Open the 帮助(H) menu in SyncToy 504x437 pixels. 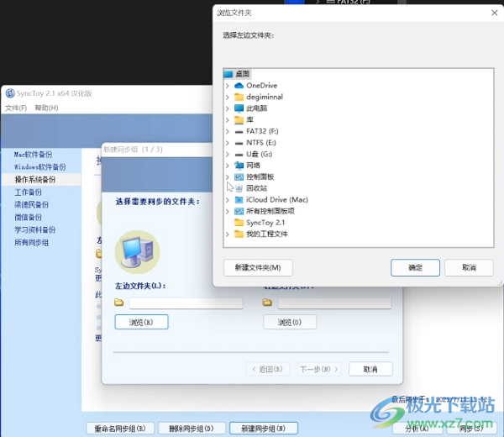pos(46,108)
